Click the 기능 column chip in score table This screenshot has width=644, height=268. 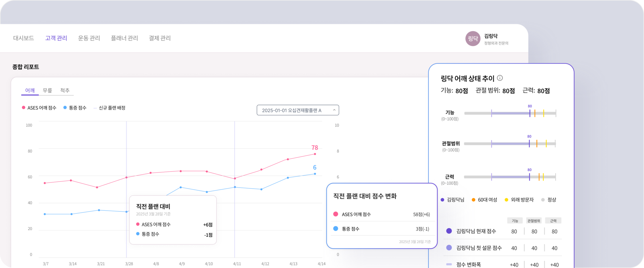pyautogui.click(x=515, y=220)
